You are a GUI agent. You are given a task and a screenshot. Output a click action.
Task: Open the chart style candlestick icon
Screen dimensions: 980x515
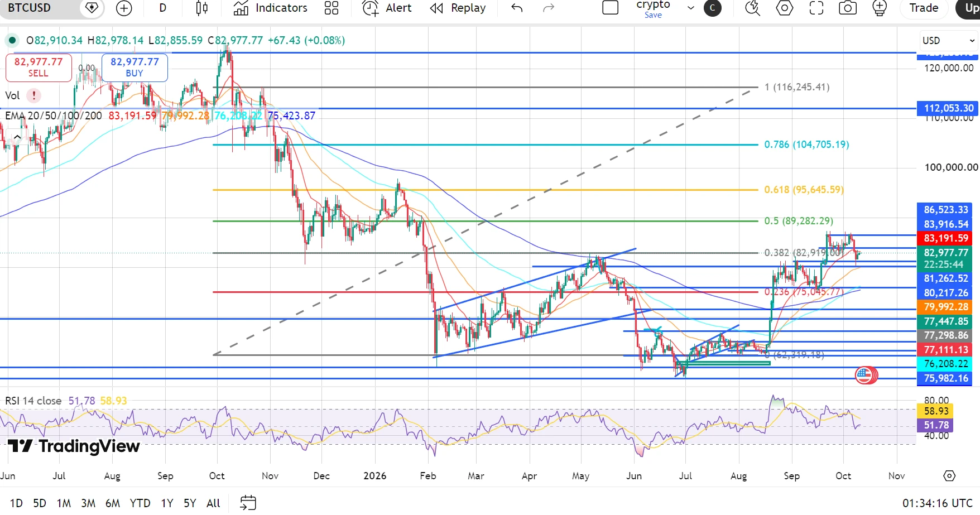tap(202, 8)
